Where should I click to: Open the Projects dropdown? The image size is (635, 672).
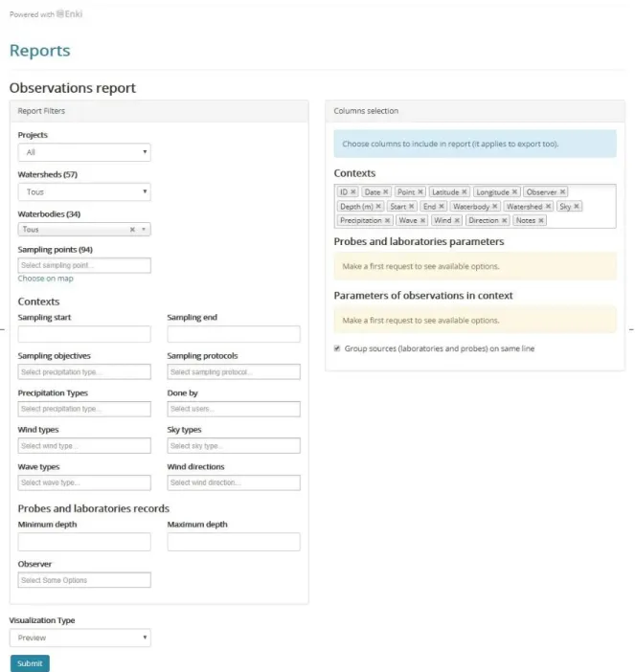pos(84,152)
